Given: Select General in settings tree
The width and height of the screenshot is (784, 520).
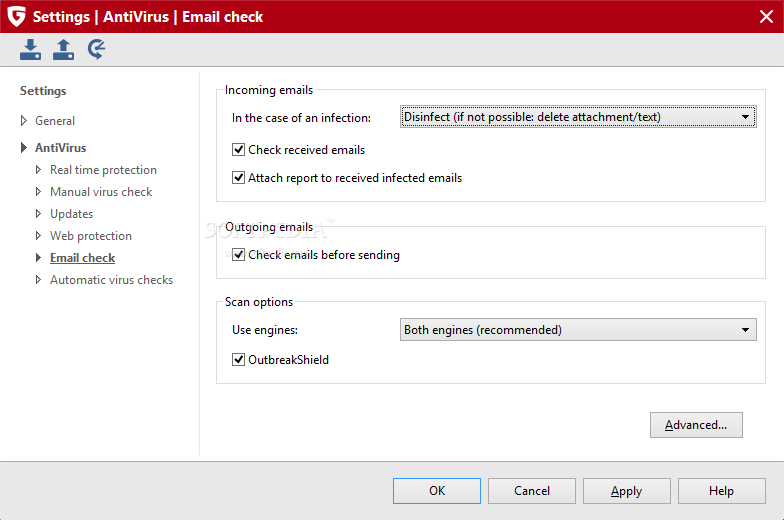Looking at the screenshot, I should 55,121.
